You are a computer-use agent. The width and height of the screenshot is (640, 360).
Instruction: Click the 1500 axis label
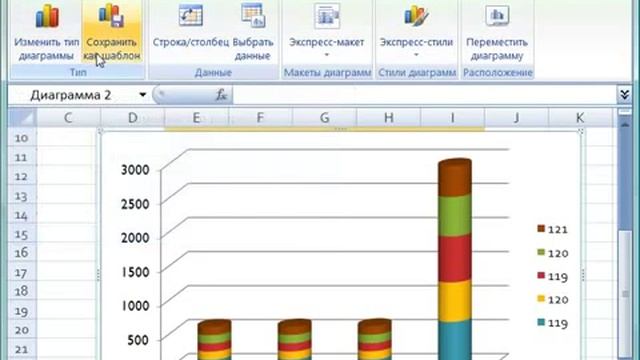click(x=135, y=272)
